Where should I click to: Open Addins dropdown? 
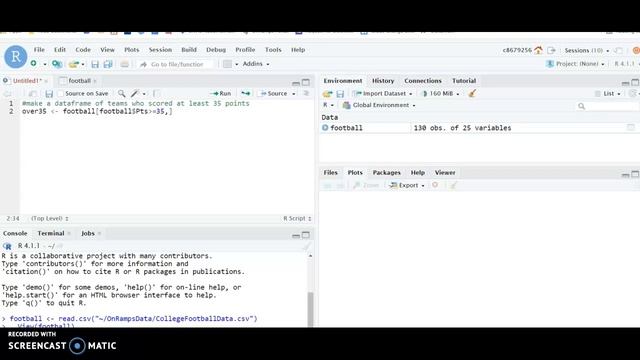coord(256,64)
